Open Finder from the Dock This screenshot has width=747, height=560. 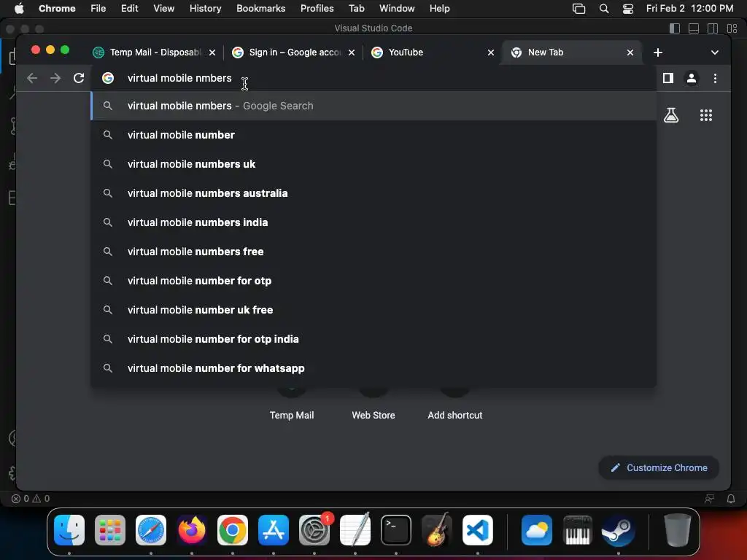tap(69, 530)
